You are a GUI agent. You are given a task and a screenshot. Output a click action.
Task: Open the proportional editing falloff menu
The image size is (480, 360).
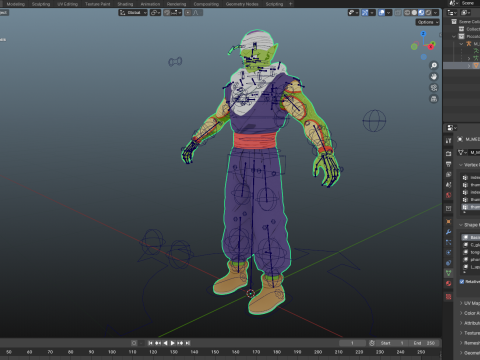point(197,13)
